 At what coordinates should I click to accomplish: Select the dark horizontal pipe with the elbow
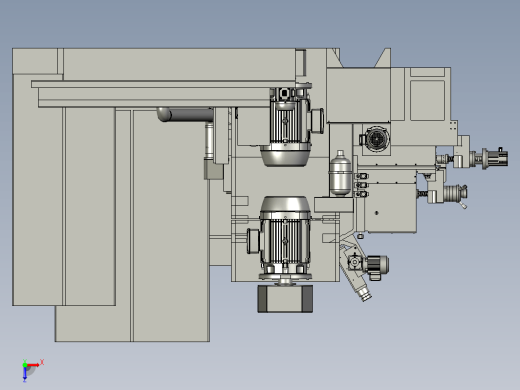point(185,115)
